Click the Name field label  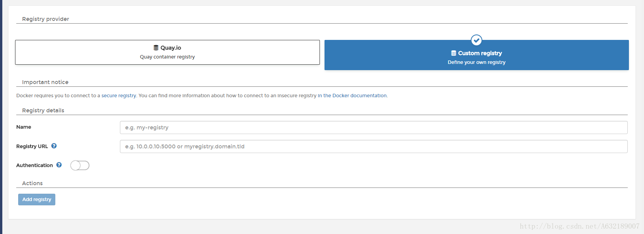pos(24,127)
